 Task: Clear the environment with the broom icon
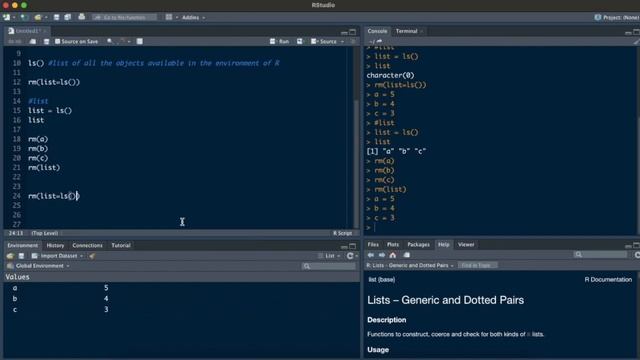92,256
